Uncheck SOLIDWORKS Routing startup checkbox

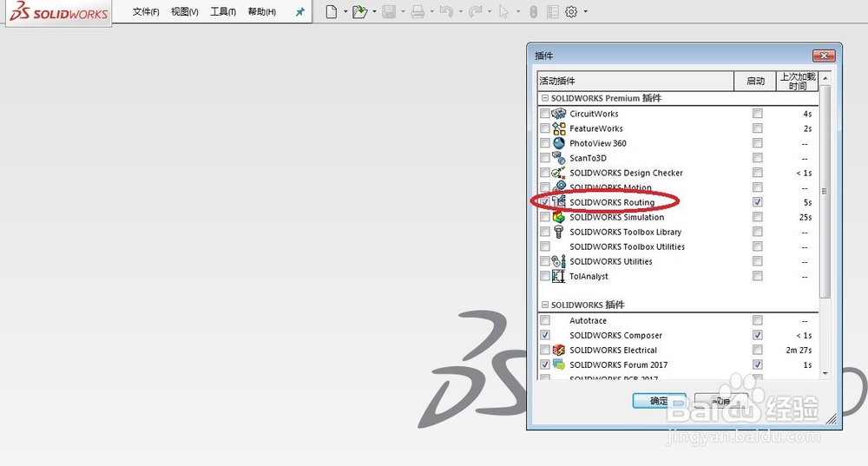click(x=757, y=202)
